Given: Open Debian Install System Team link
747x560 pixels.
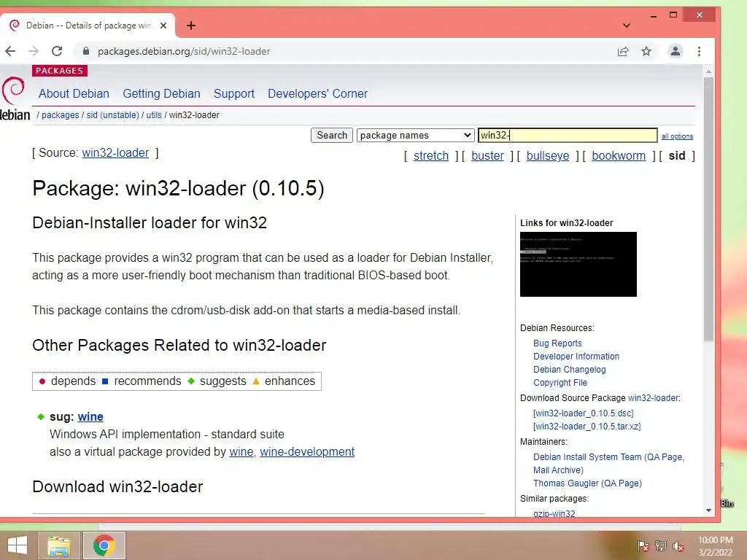Looking at the screenshot, I should [587, 457].
